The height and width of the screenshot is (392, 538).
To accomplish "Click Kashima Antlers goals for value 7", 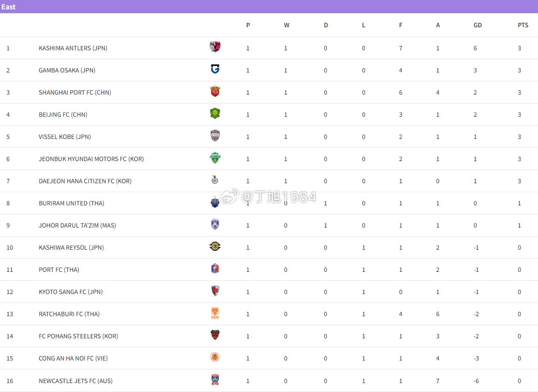I will click(400, 48).
